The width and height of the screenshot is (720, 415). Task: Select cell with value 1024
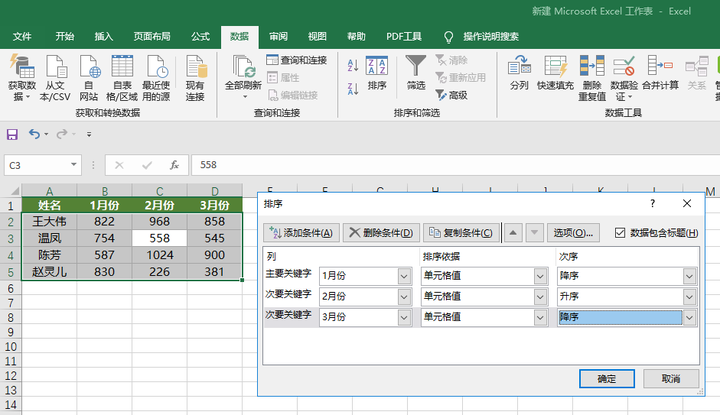tap(159, 255)
